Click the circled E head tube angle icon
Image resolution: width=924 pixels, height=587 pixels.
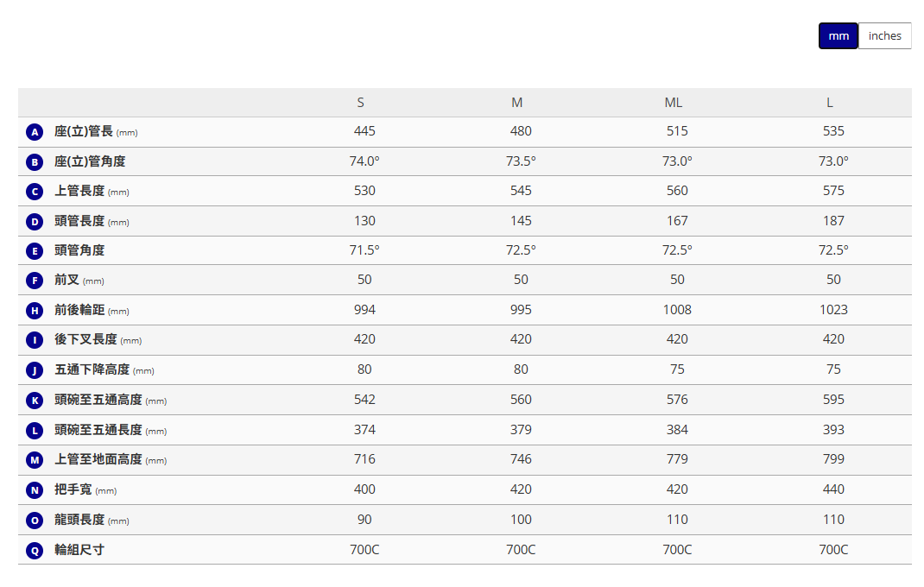tap(35, 251)
